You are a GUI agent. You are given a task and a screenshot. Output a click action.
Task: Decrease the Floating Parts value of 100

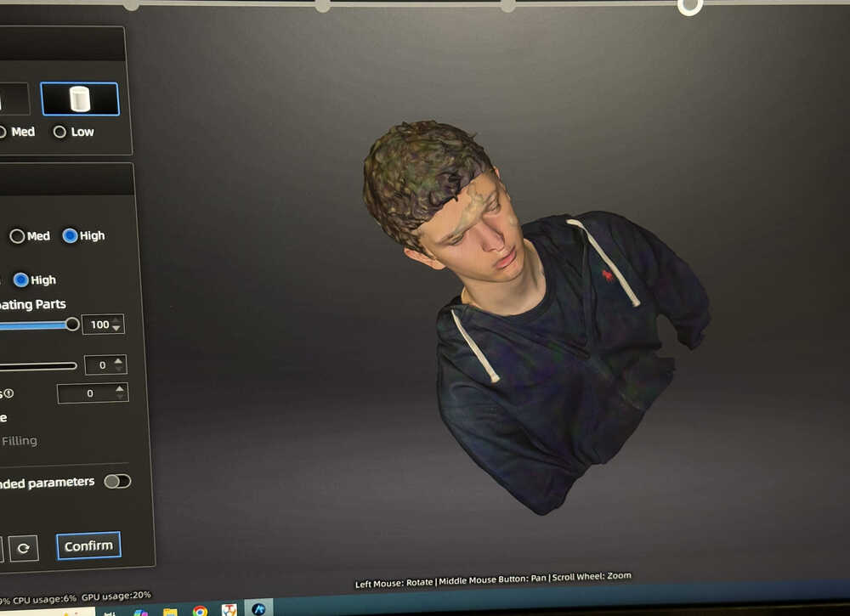coord(116,328)
